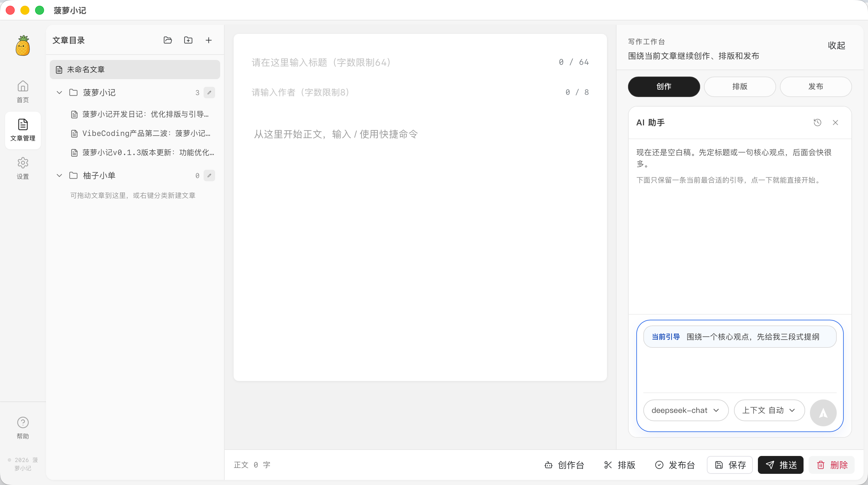The height and width of the screenshot is (485, 868).
Task: Open AI assistant history via clock icon
Action: (x=818, y=122)
